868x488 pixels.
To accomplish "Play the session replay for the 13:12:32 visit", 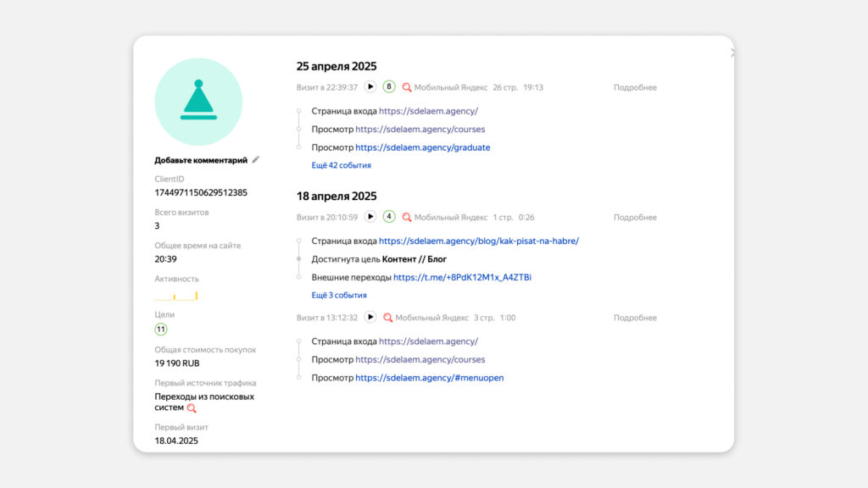I will pyautogui.click(x=370, y=317).
